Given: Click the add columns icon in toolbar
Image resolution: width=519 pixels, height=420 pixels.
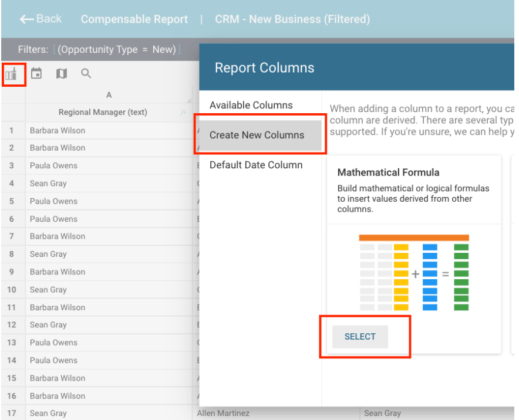Looking at the screenshot, I should click(12, 74).
